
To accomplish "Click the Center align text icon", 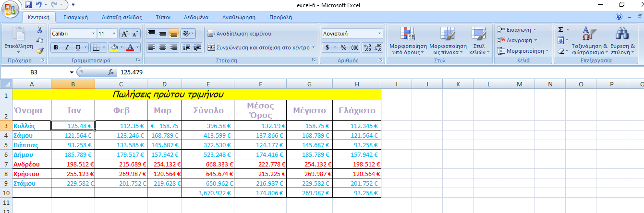I will [163, 47].
